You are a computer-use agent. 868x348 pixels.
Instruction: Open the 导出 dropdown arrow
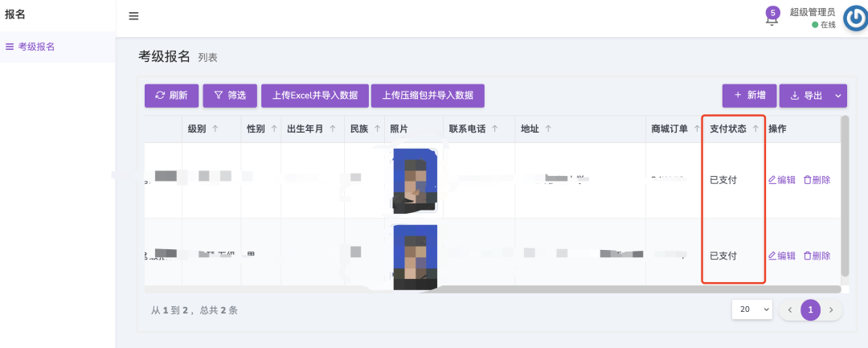(x=838, y=96)
